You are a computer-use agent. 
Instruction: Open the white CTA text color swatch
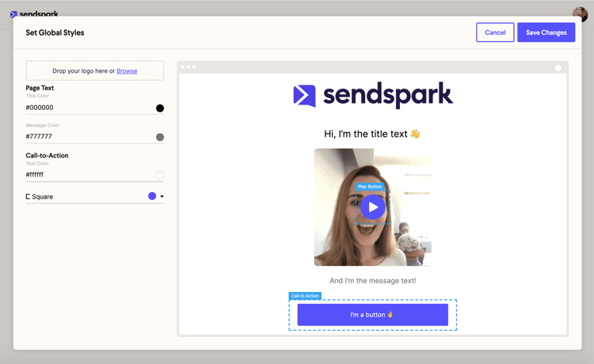160,175
